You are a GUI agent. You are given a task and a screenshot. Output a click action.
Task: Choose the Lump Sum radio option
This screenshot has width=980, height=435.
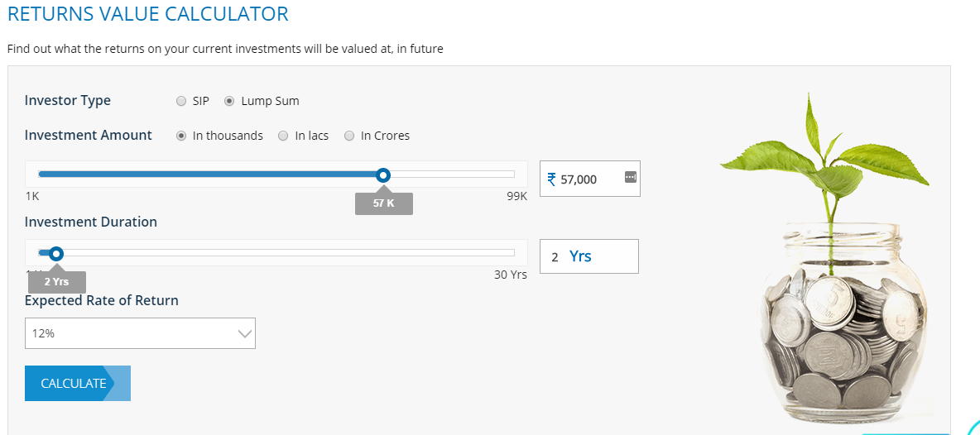pyautogui.click(x=230, y=102)
